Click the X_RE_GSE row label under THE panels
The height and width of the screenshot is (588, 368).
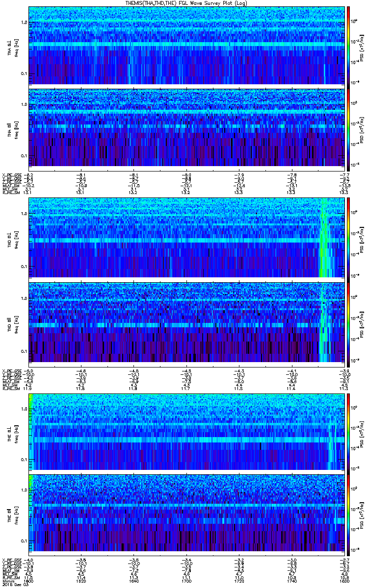[11, 560]
